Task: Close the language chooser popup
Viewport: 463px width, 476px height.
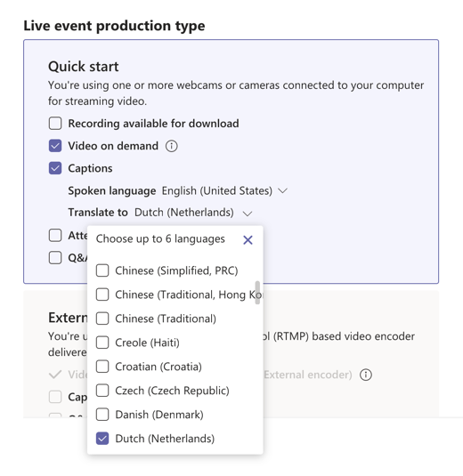Action: (248, 240)
